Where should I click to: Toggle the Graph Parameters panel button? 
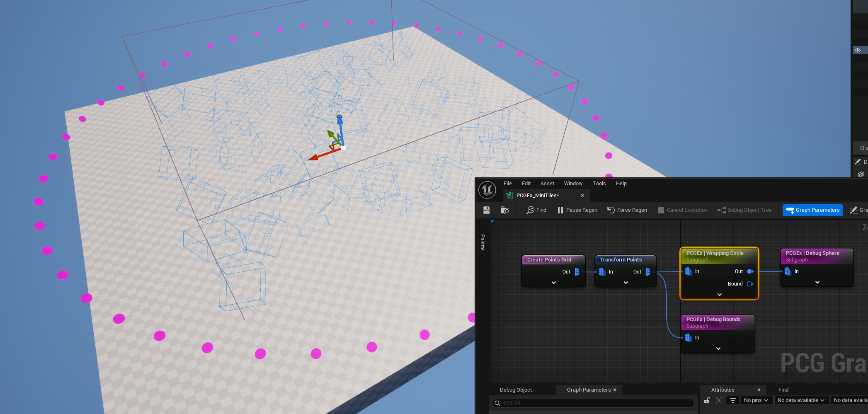(x=812, y=210)
